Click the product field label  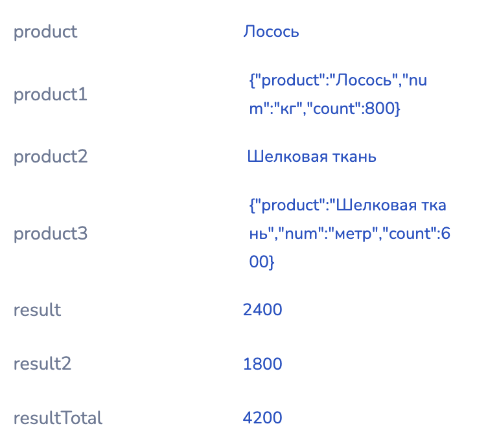(x=45, y=32)
